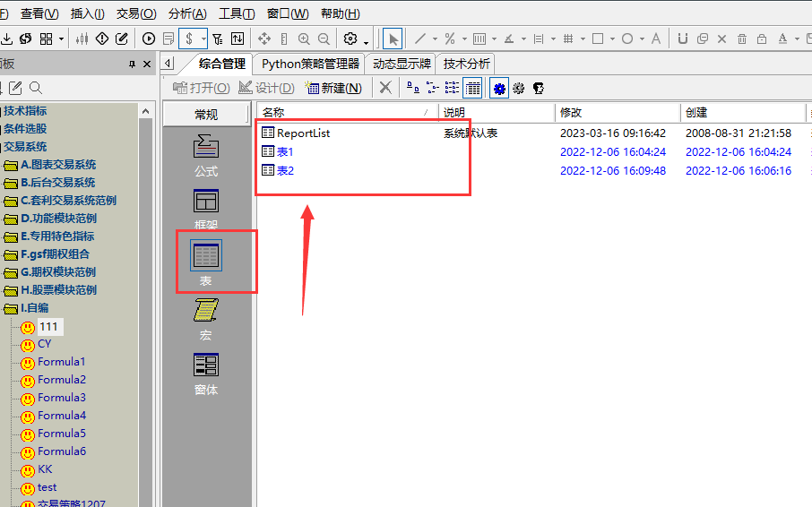Switch to the 技术分析 tab
812x507 pixels.
[466, 64]
